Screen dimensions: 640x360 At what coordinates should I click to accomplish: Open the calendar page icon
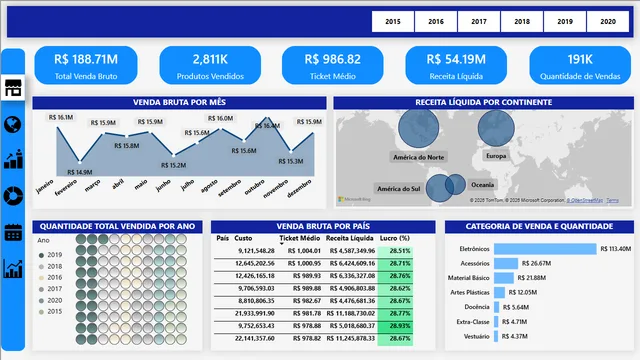(13, 232)
